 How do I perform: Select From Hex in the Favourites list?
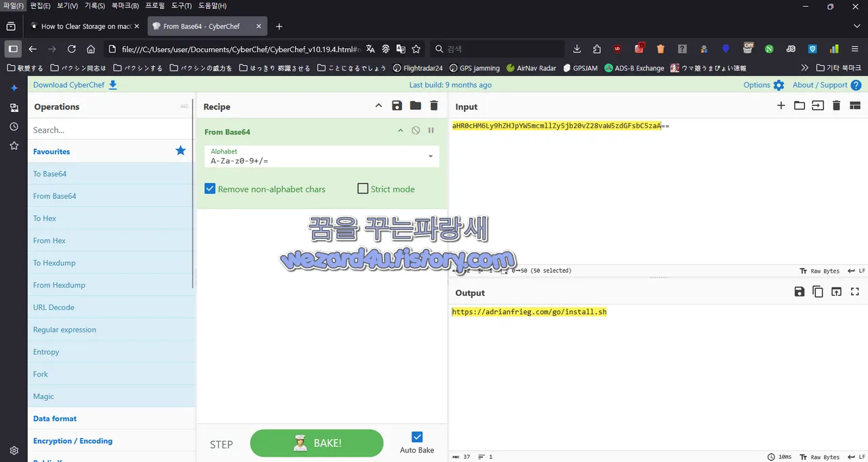(49, 240)
